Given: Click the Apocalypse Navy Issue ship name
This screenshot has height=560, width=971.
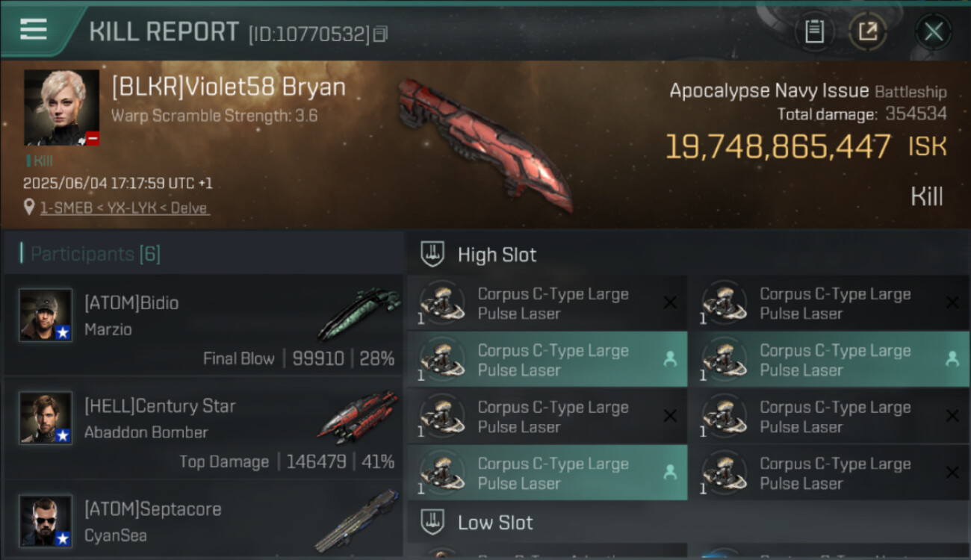Looking at the screenshot, I should coord(769,91).
